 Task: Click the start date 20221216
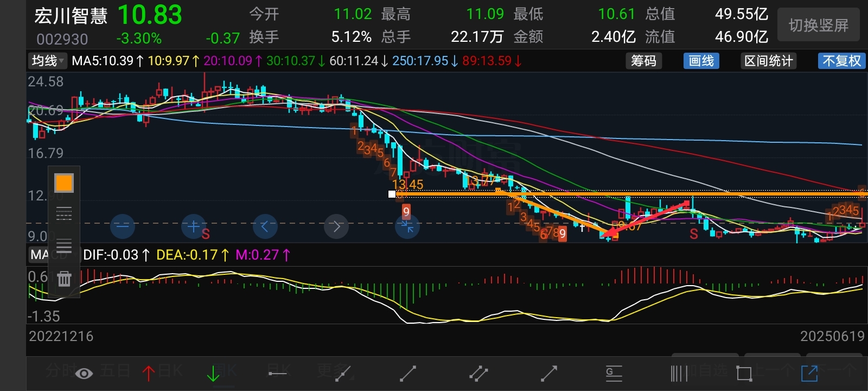61,336
